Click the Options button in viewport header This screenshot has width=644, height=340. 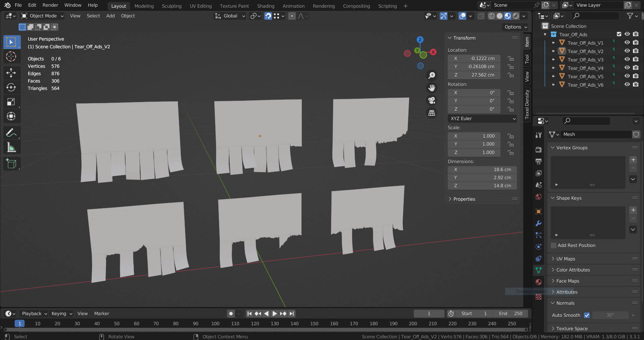tap(516, 27)
